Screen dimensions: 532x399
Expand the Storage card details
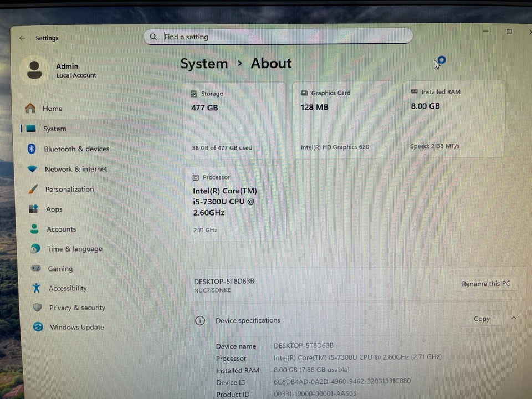click(236, 119)
